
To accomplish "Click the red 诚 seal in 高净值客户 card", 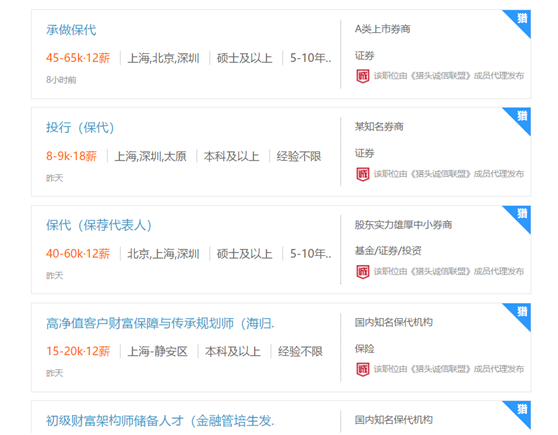I will click(x=363, y=369).
